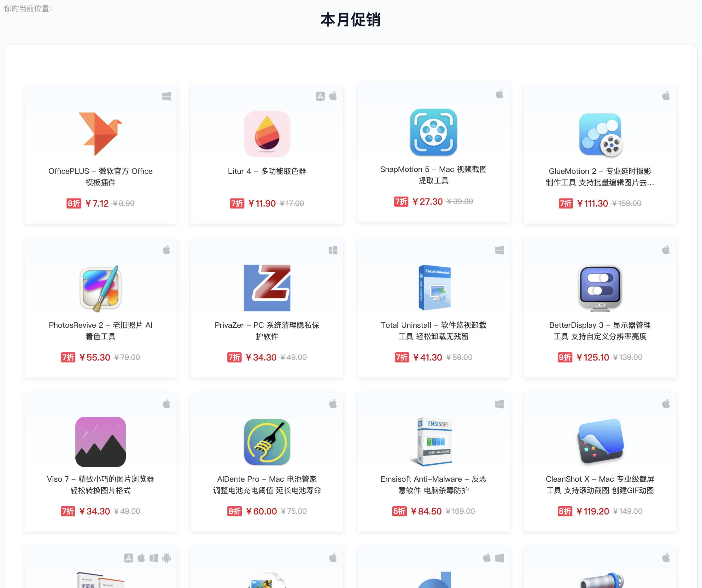Click the 9折 badge on BetterDisplay card
Image resolution: width=702 pixels, height=588 pixels.
coord(565,357)
